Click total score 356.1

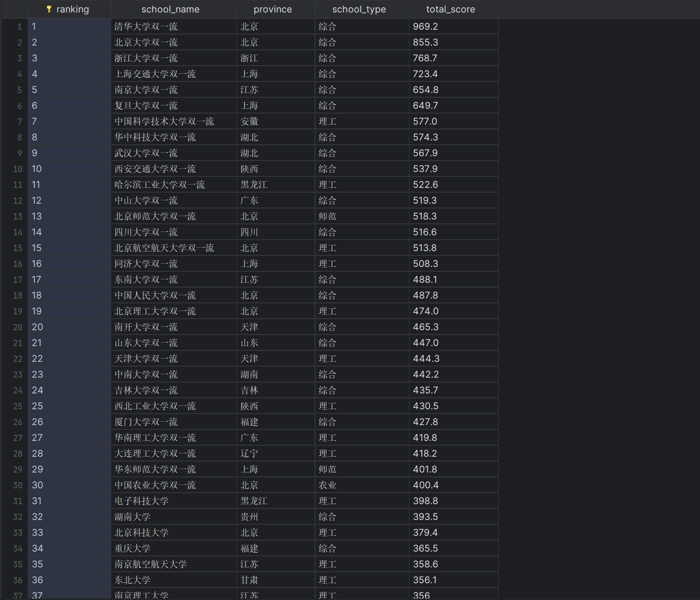pos(454,580)
